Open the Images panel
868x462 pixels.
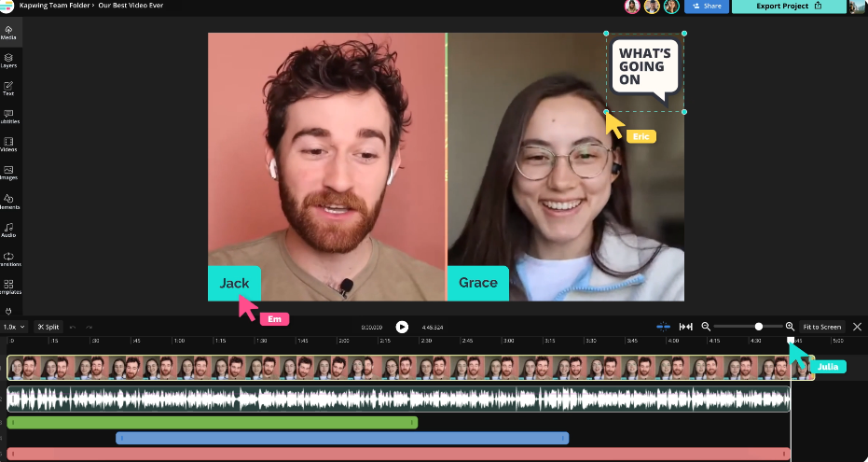click(x=8, y=173)
